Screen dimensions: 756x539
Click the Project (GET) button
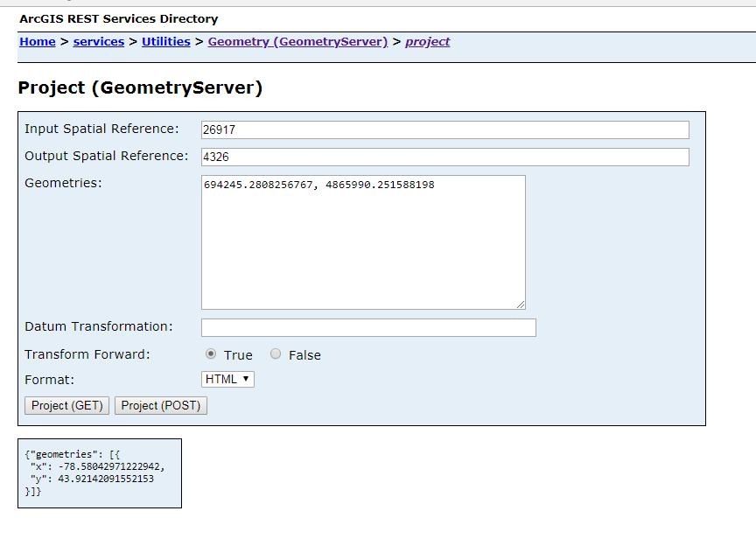point(67,405)
